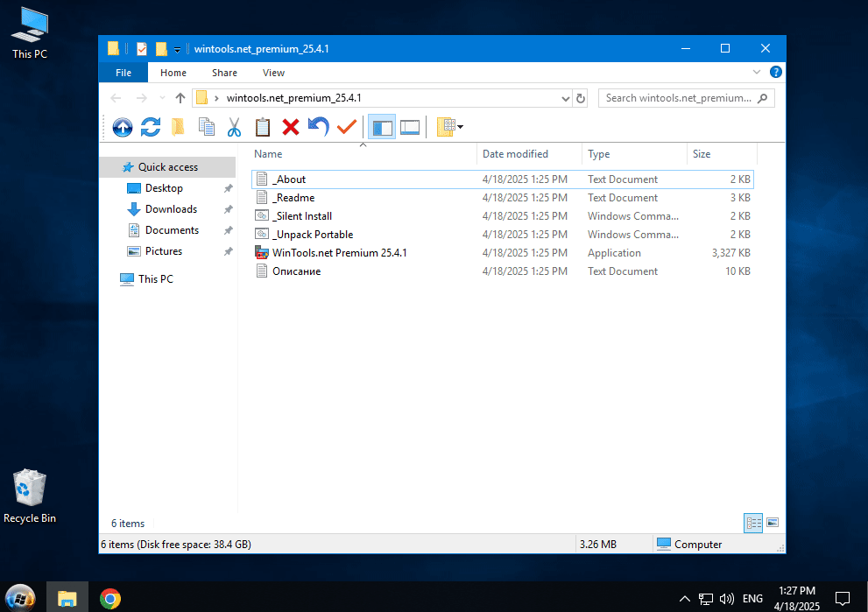The image size is (868, 612).
Task: Click the Copy toolbar icon
Action: [x=207, y=127]
